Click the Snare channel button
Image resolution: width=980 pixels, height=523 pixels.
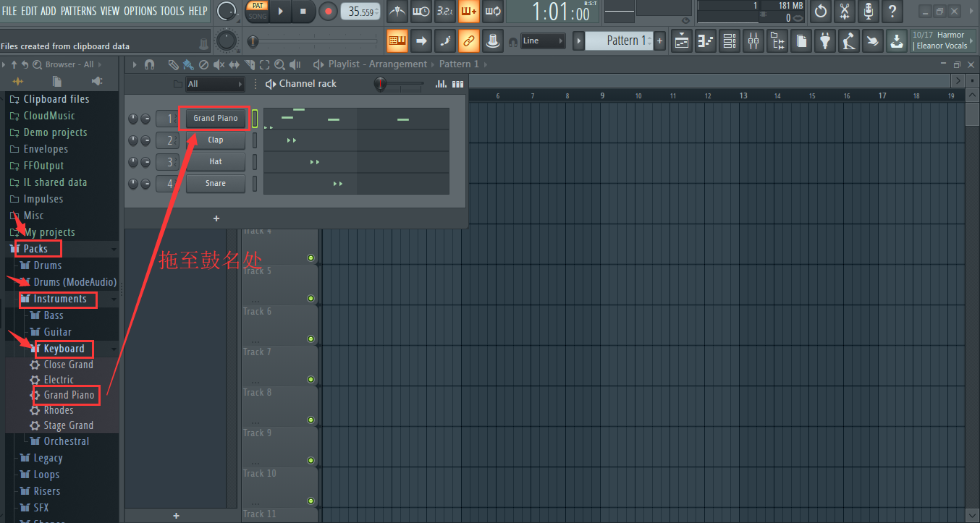click(x=216, y=183)
